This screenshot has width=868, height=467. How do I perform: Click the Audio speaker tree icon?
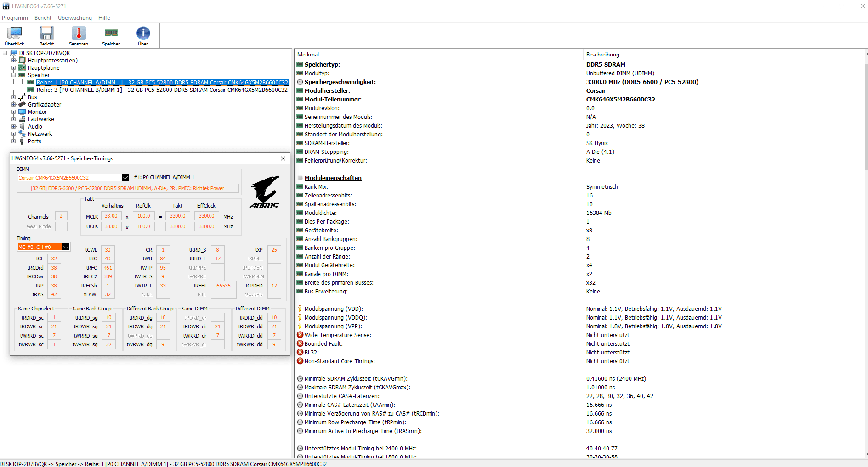[22, 127]
